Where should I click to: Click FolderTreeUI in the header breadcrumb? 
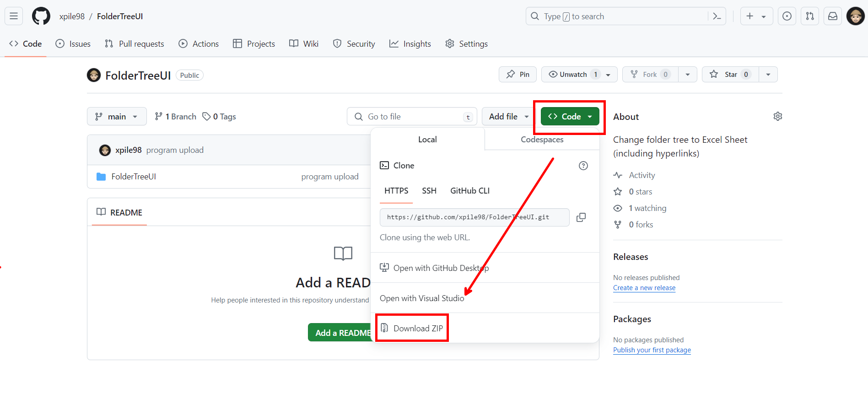(120, 16)
